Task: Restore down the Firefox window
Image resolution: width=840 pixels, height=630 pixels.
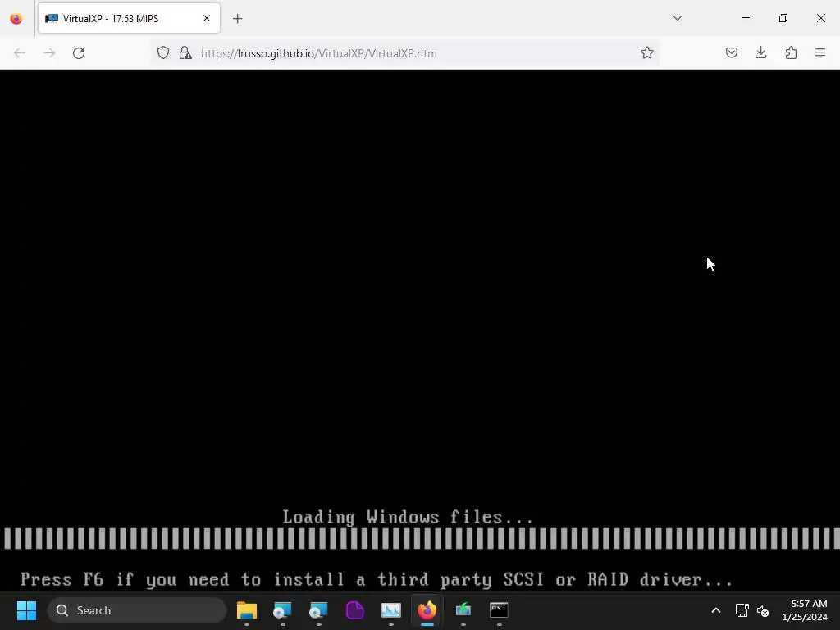Action: (783, 18)
